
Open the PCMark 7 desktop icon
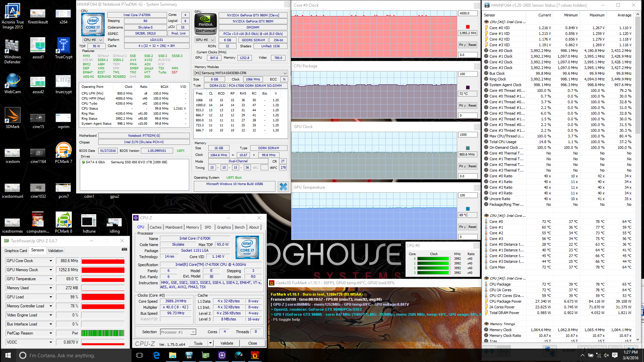click(63, 153)
